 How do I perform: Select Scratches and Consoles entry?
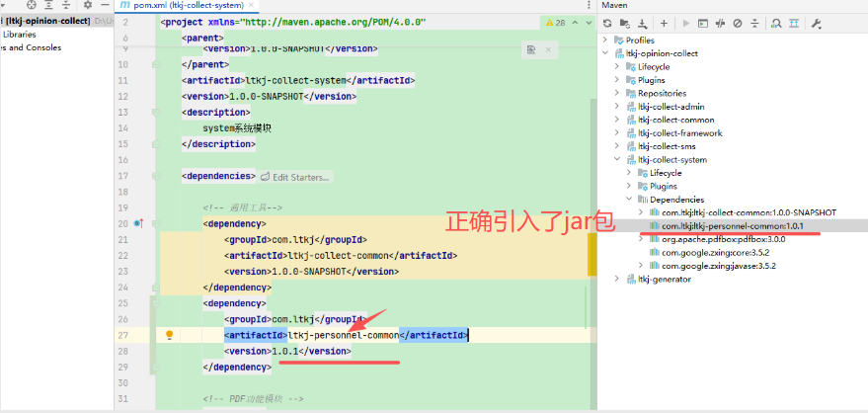coord(31,47)
